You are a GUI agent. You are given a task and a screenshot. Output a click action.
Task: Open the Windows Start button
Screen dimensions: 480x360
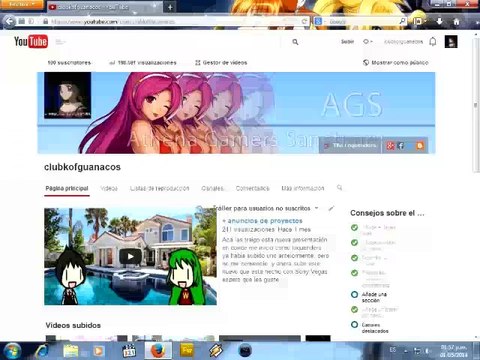click(12, 351)
